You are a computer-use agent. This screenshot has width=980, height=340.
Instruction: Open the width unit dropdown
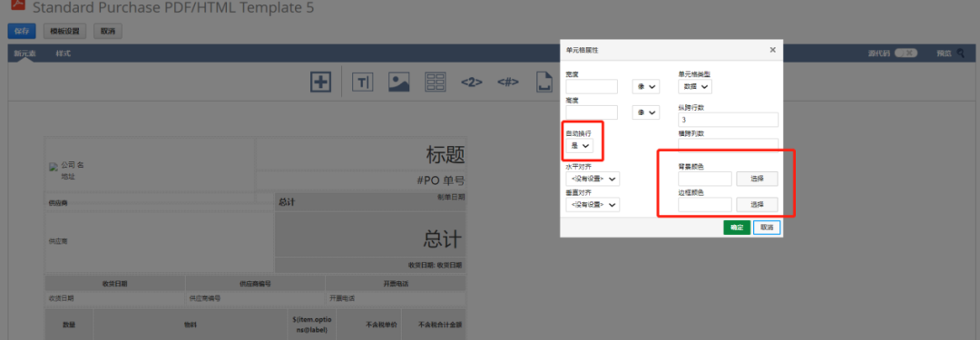(646, 87)
